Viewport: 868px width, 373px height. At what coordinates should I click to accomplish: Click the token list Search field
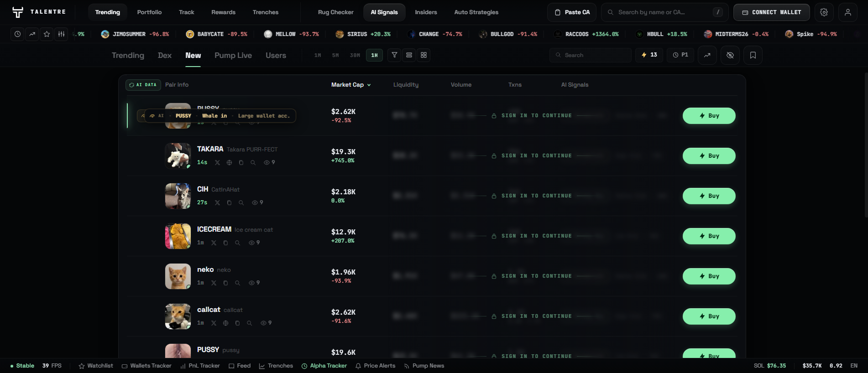point(591,55)
